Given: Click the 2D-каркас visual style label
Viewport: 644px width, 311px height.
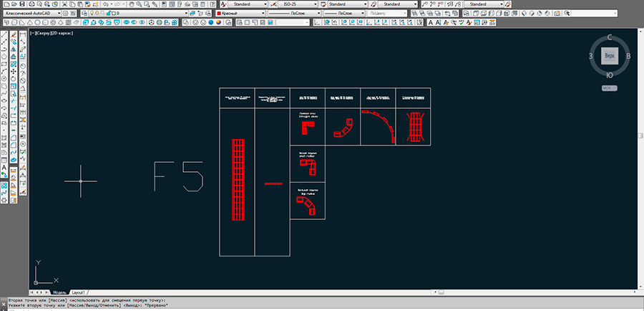Looking at the screenshot, I should [x=62, y=33].
